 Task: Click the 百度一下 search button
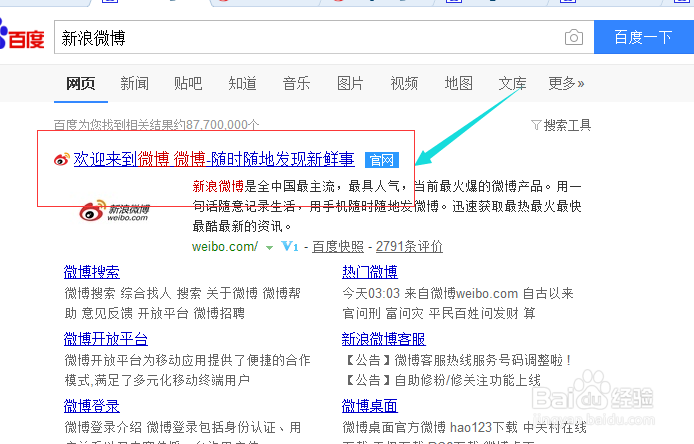pyautogui.click(x=644, y=37)
